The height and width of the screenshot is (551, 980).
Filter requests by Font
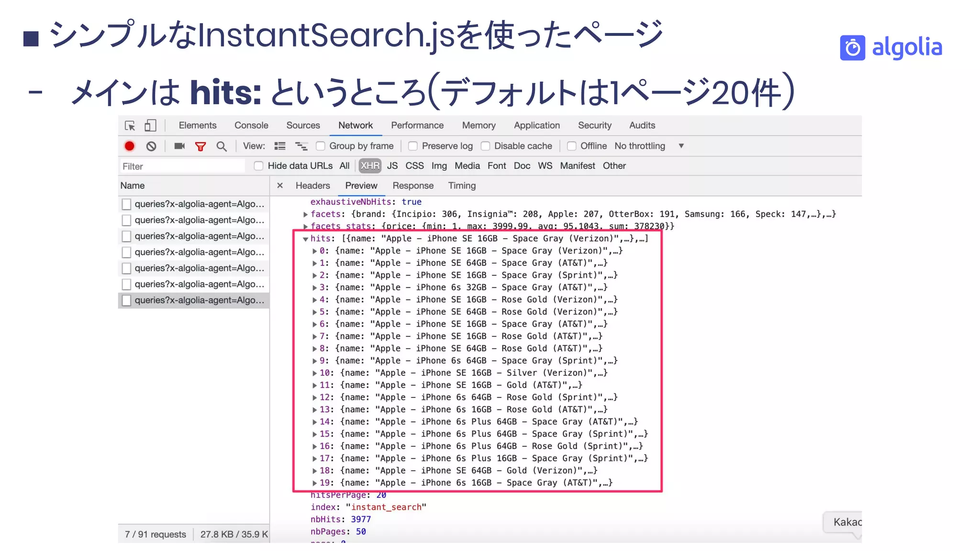(x=497, y=166)
